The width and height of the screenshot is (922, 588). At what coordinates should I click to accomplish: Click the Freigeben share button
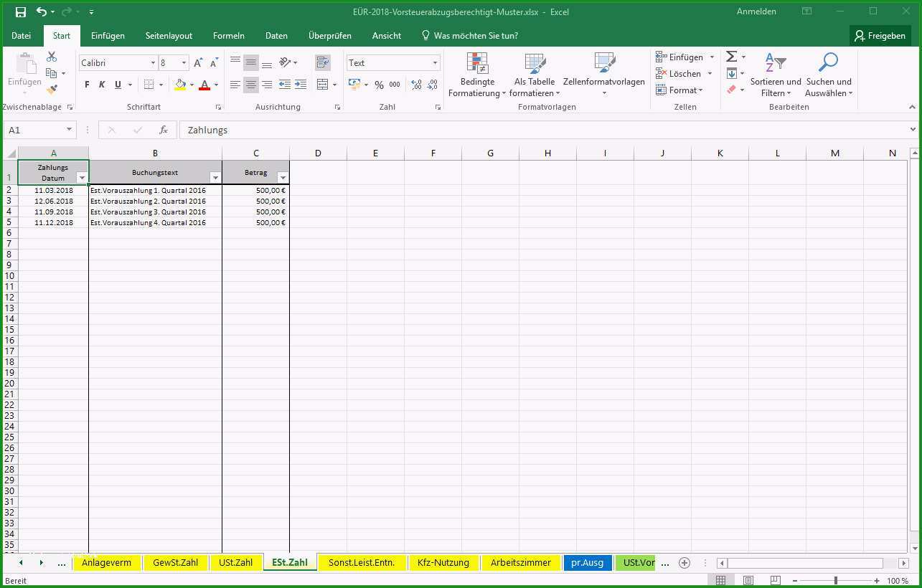(880, 36)
